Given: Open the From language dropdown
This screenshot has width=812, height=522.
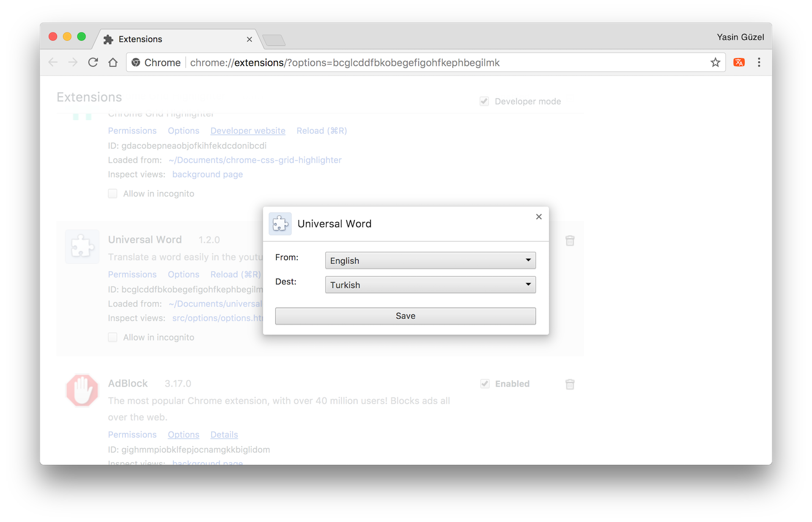Looking at the screenshot, I should (x=430, y=261).
